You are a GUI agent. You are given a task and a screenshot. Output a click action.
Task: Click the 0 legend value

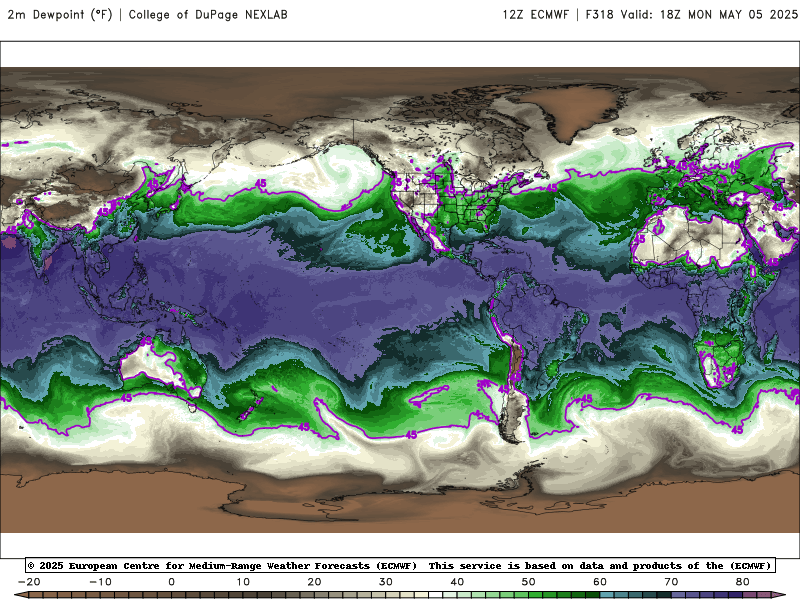coord(171,582)
